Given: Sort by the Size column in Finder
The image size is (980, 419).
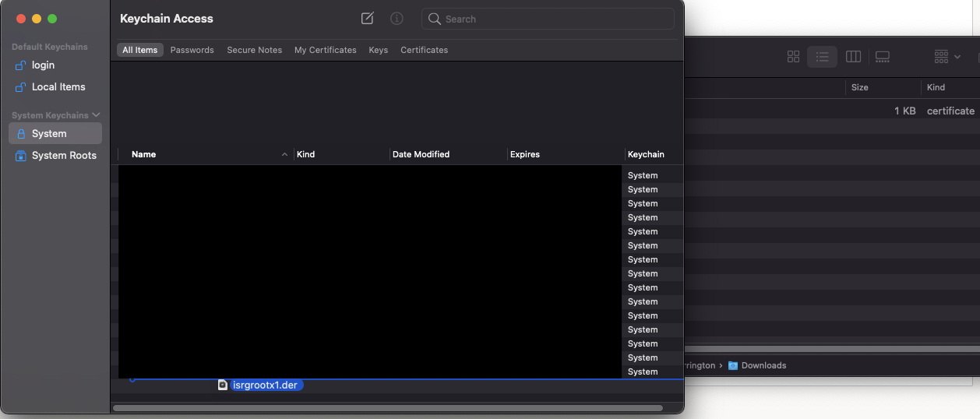Looking at the screenshot, I should pyautogui.click(x=860, y=87).
